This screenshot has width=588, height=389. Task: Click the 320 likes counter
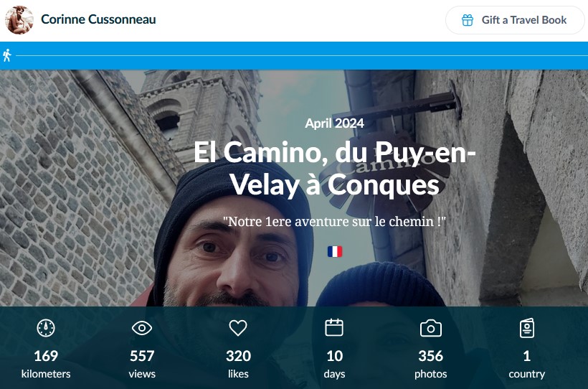238,364
